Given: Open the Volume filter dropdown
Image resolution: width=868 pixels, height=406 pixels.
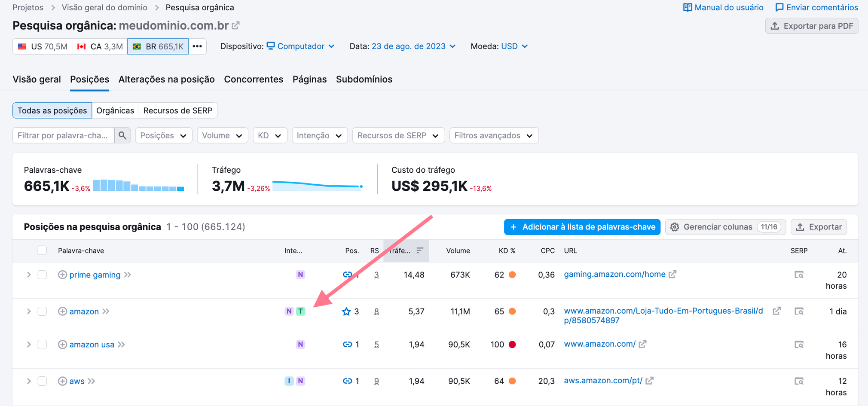Looking at the screenshot, I should coord(222,135).
